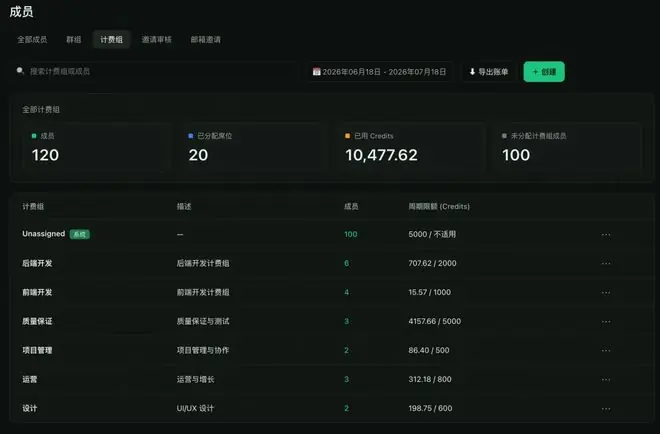
Task: Click the 系统 badge next to Unassigned
Action: coord(80,234)
